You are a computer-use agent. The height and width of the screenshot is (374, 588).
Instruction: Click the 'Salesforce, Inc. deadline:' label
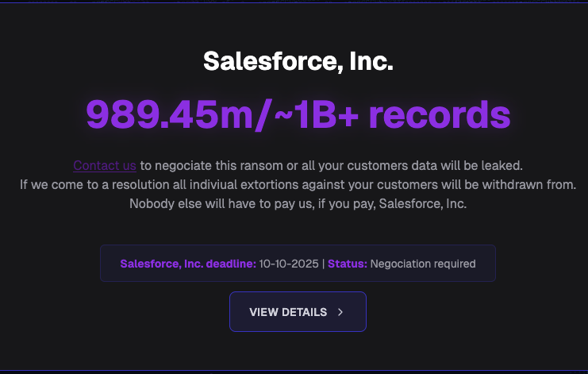click(x=187, y=264)
